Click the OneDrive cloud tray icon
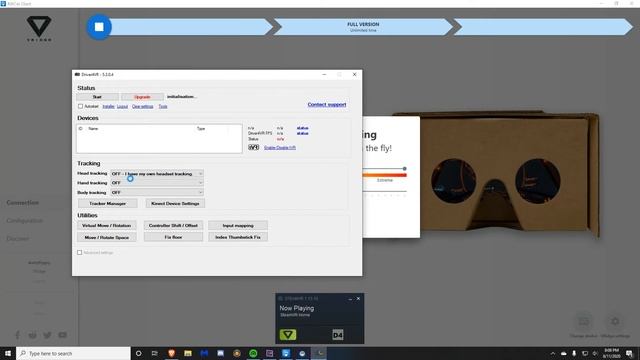640x360 pixels. point(564,353)
